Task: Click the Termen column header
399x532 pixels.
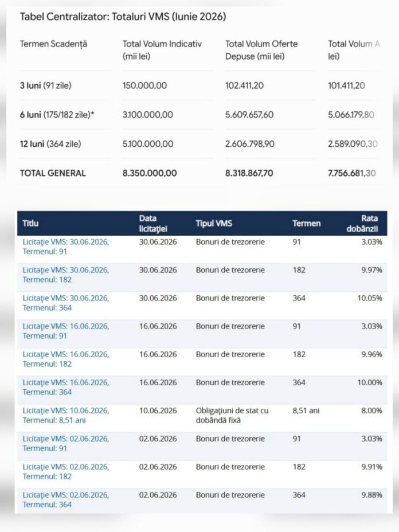Action: (x=306, y=224)
